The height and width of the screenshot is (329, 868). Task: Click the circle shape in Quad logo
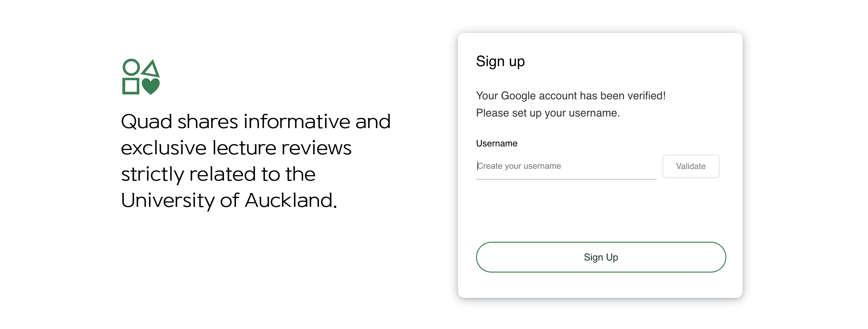tap(131, 67)
